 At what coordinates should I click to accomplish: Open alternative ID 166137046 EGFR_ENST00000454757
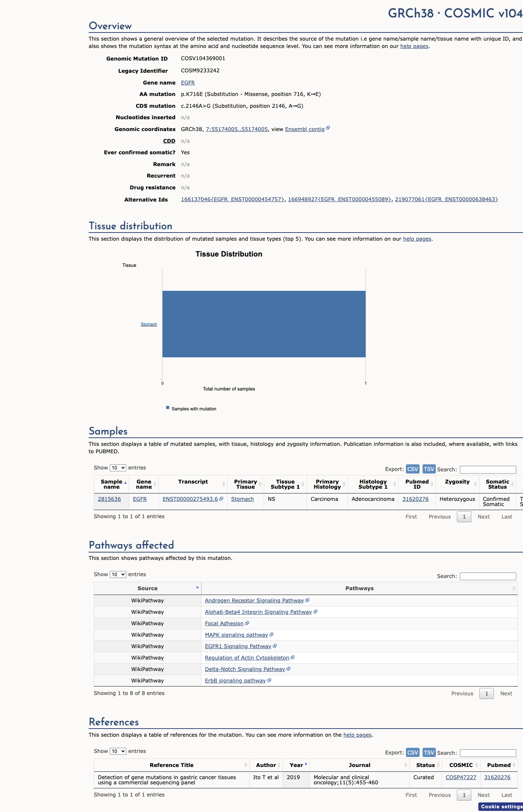tap(233, 199)
